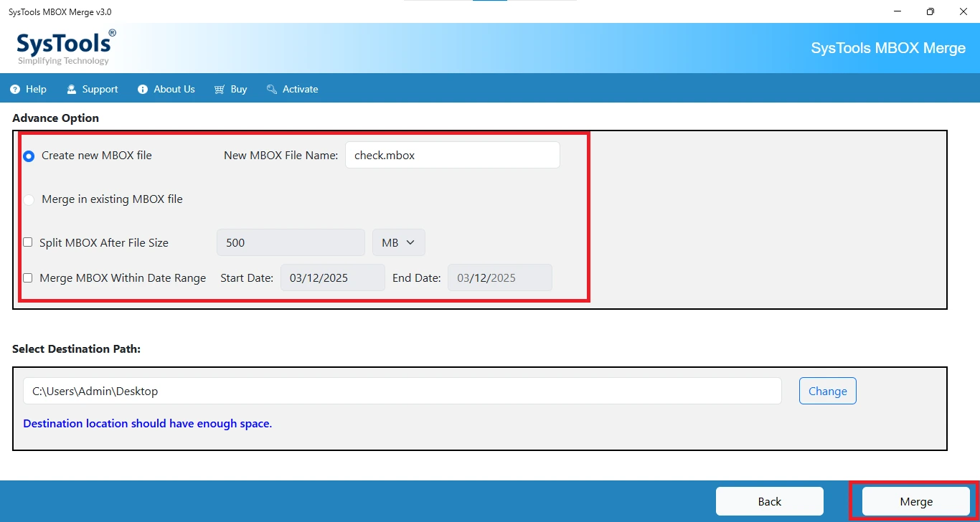Image resolution: width=980 pixels, height=522 pixels.
Task: Click the 'SysTools MBOX Merge' banner title
Action: pyautogui.click(x=888, y=48)
